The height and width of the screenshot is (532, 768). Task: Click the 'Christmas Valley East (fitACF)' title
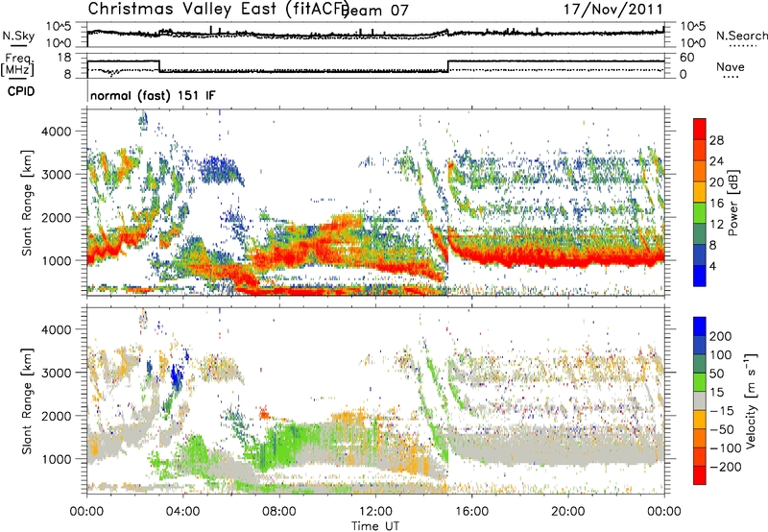[218, 9]
